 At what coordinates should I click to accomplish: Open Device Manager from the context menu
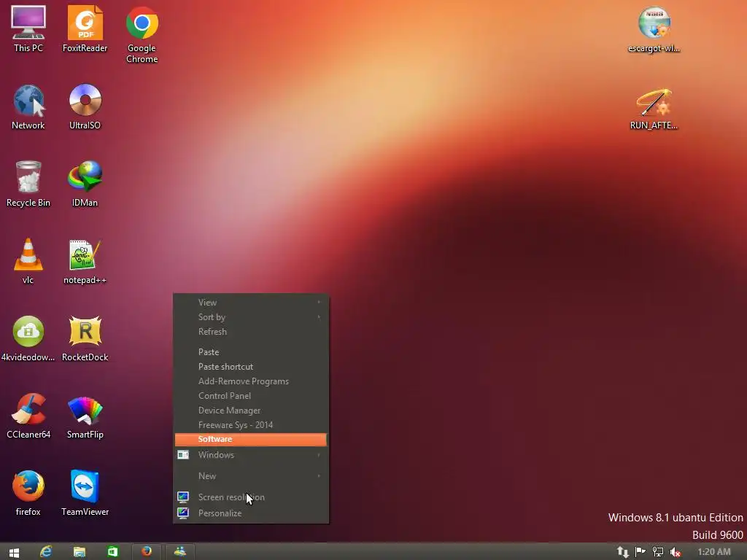click(x=251, y=411)
